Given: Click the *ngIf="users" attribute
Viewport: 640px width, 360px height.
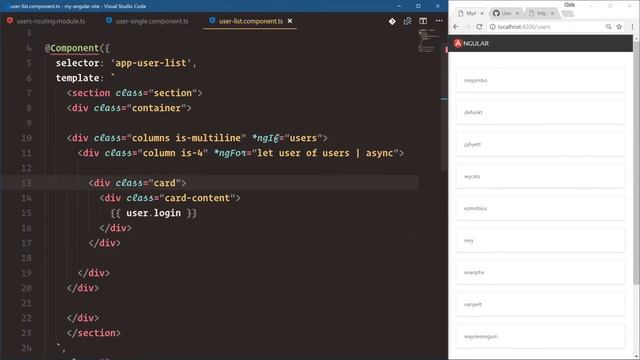Looking at the screenshot, I should (x=287, y=138).
